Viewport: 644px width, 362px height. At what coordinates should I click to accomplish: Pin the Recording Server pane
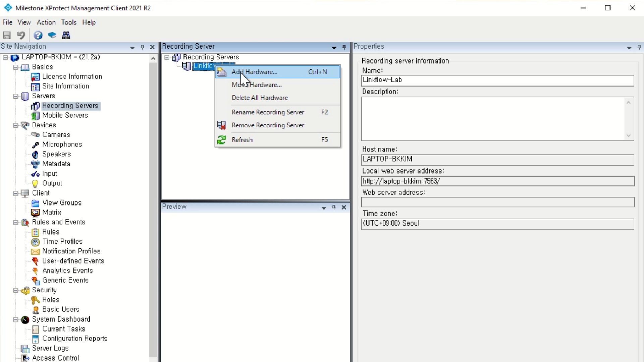click(344, 47)
